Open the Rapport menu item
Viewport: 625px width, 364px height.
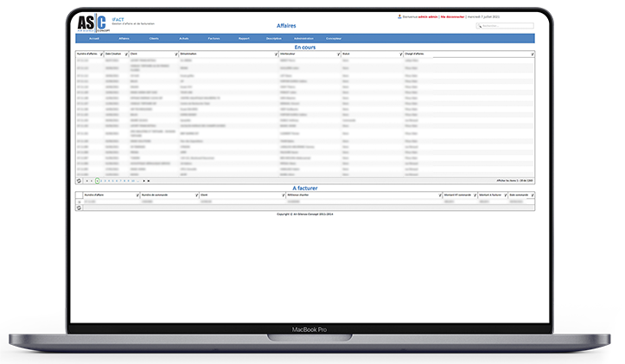click(x=244, y=39)
